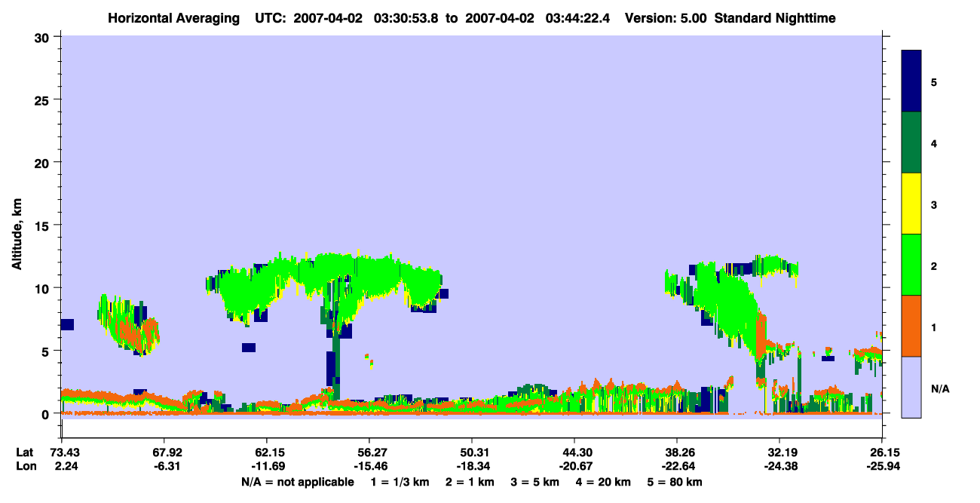Click the '2 = 1 km' legend text
980x503 pixels.
pos(470,481)
